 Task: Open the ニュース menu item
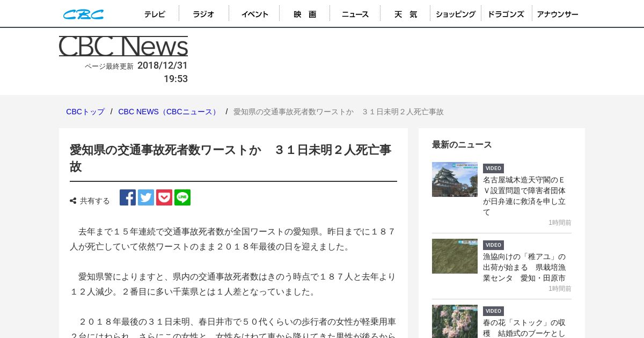point(355,14)
